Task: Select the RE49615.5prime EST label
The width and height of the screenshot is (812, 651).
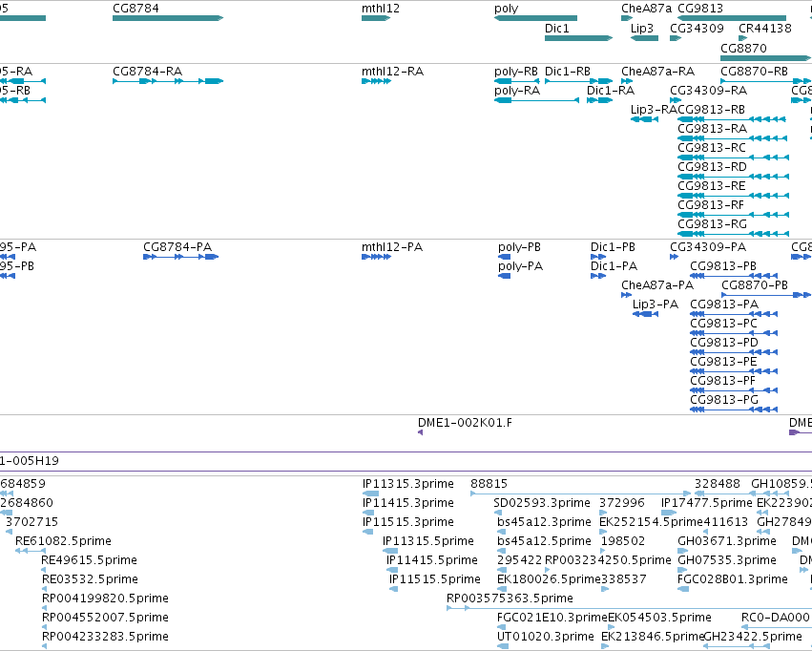Action: pos(89,560)
